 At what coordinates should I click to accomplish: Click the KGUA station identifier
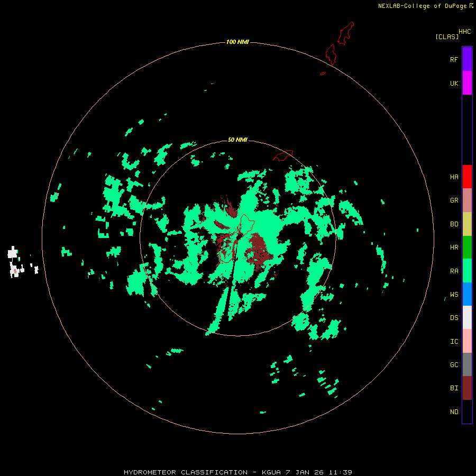tap(271, 472)
